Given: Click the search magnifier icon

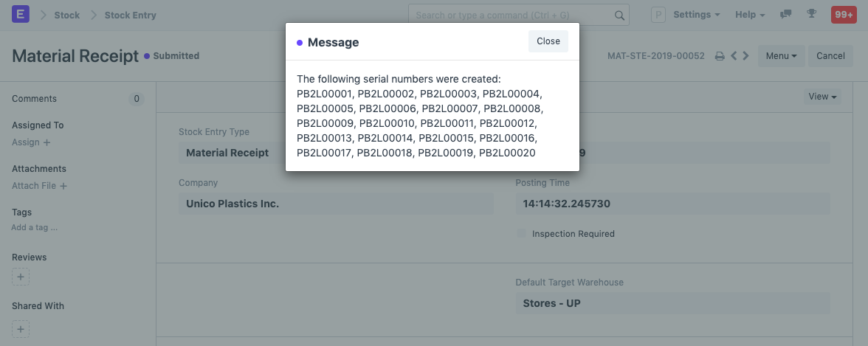Looking at the screenshot, I should [619, 15].
